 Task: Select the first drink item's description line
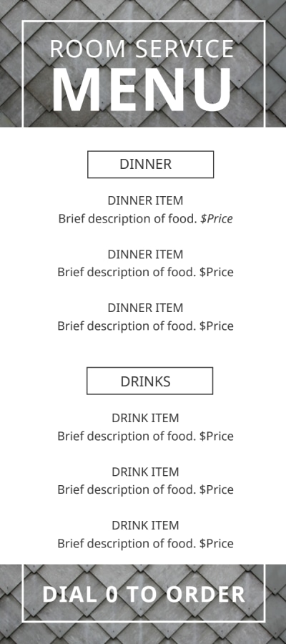point(145,436)
